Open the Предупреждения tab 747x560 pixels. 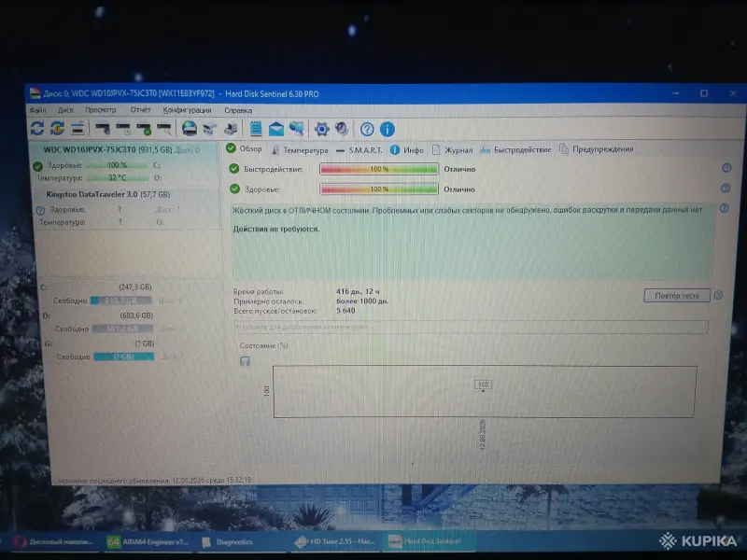596,149
